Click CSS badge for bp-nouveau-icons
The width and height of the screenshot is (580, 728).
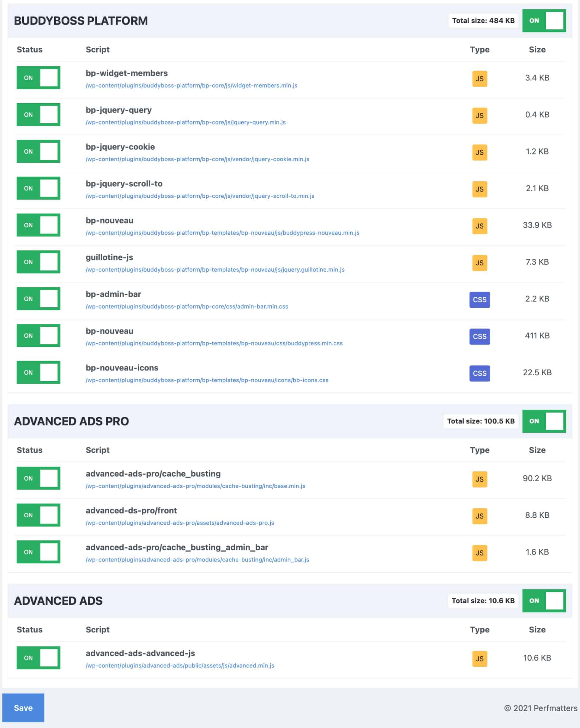coord(479,373)
